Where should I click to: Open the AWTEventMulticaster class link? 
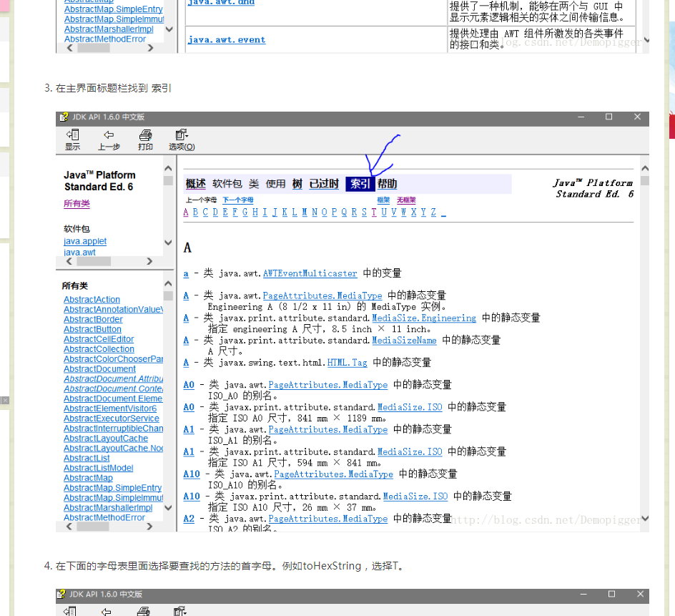(x=310, y=273)
